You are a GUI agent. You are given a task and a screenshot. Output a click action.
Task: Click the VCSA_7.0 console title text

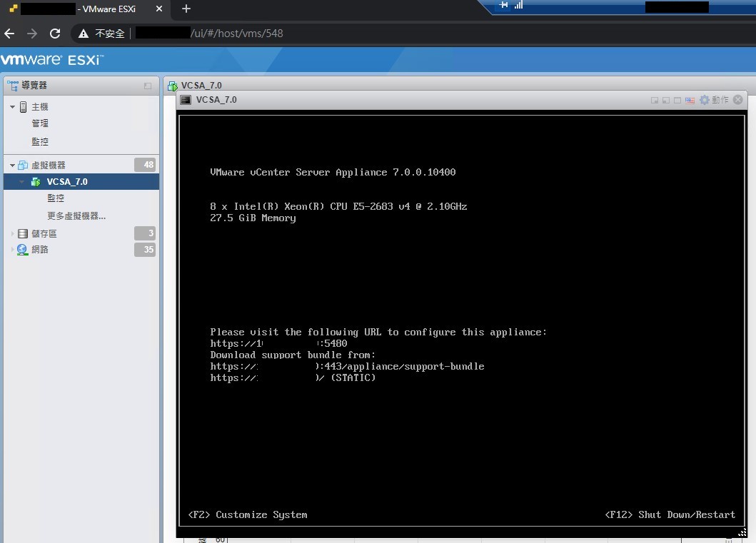(216, 100)
